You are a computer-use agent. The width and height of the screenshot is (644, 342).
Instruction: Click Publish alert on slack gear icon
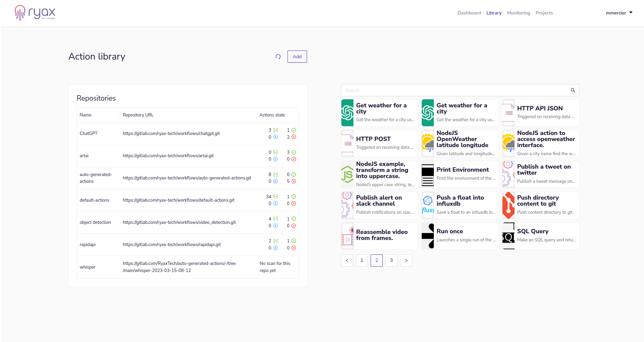click(347, 205)
